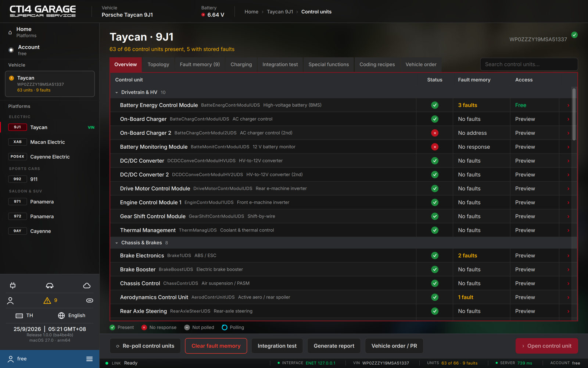Select the Cayenne 9AY platform
The width and height of the screenshot is (588, 368).
(50, 231)
